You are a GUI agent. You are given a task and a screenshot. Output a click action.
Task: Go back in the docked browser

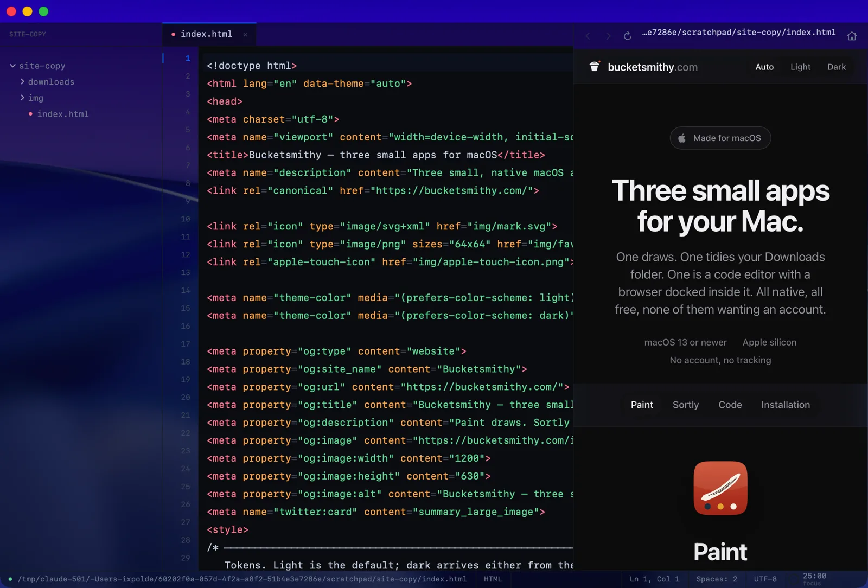coord(588,36)
